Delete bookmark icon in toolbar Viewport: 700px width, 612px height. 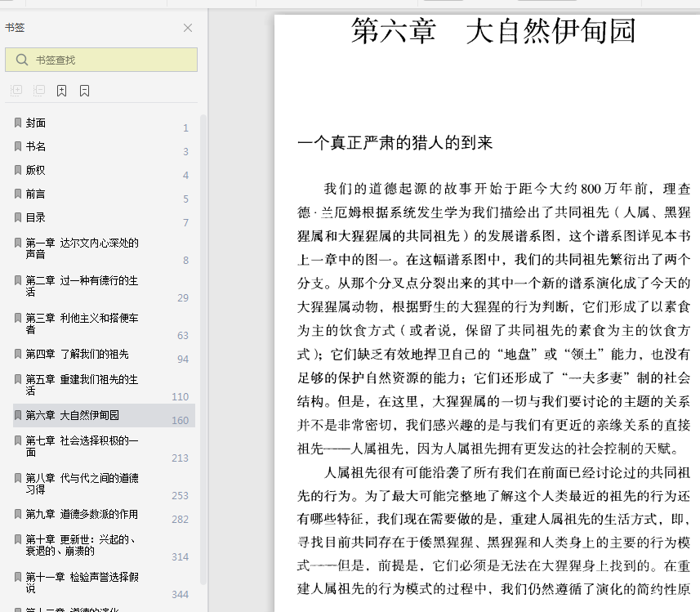(84, 91)
